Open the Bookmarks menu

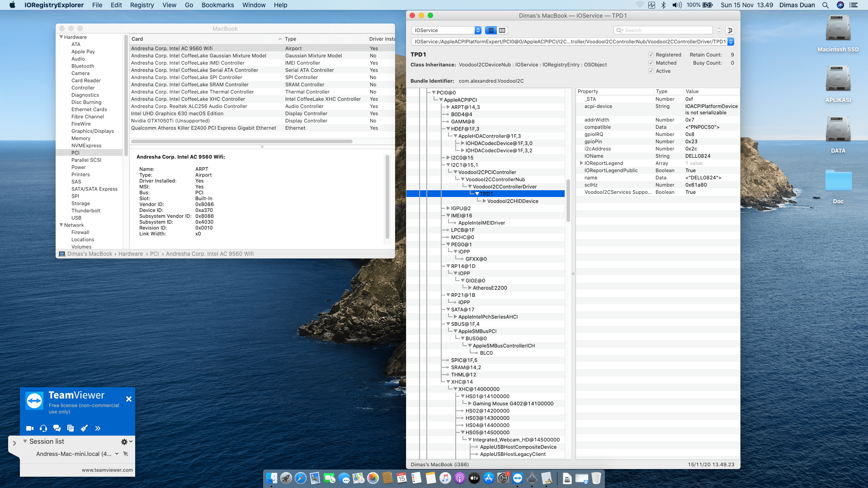(218, 5)
